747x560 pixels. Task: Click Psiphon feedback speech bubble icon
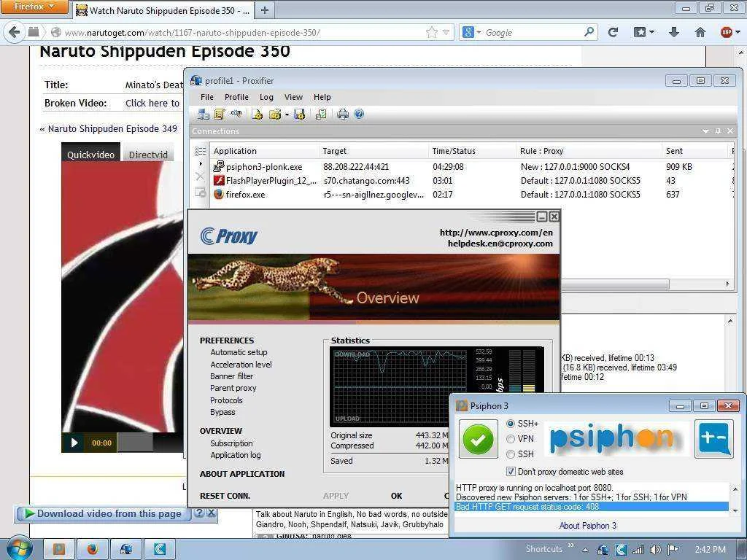pos(713,438)
